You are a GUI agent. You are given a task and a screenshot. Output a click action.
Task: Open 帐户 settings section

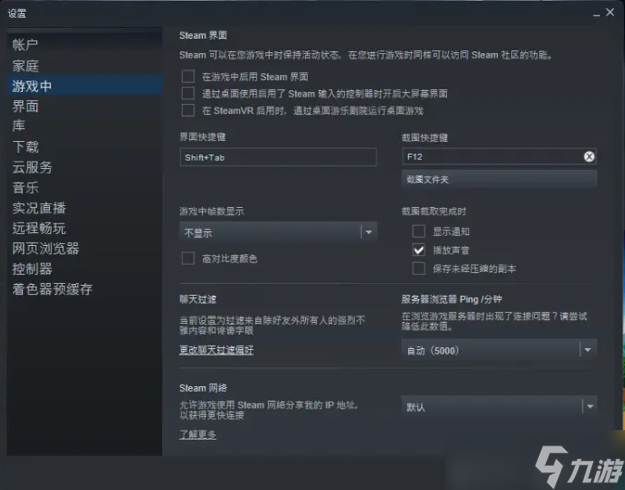pos(25,45)
